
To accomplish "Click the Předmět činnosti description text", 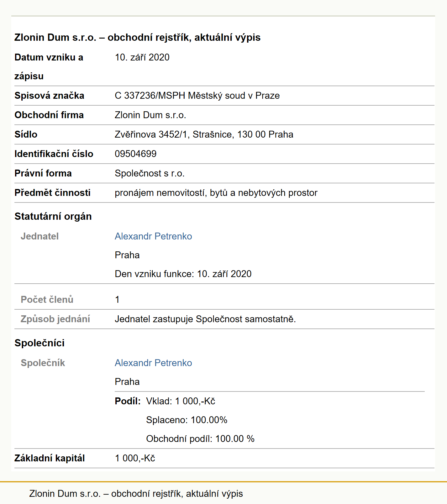I will coord(216,192).
